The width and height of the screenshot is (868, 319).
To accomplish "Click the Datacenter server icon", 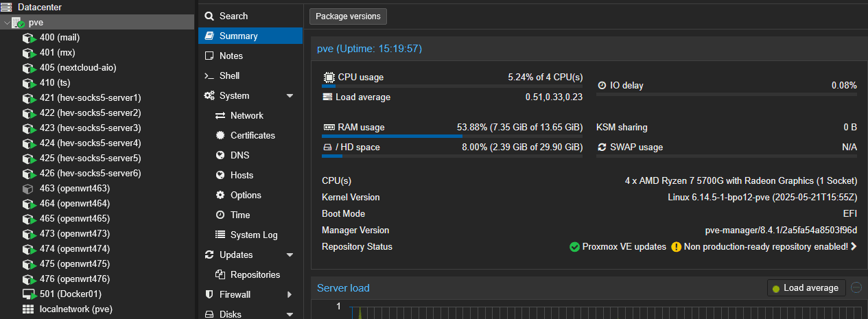I will coord(6,7).
